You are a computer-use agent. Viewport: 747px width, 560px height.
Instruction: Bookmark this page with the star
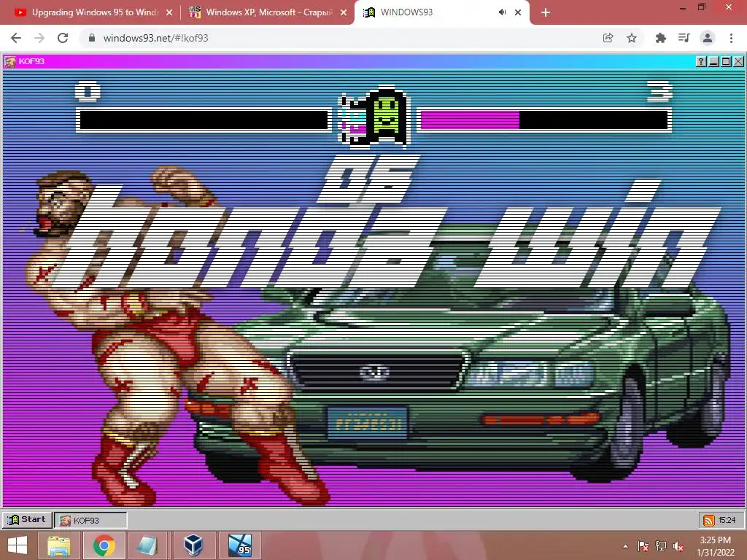632,38
